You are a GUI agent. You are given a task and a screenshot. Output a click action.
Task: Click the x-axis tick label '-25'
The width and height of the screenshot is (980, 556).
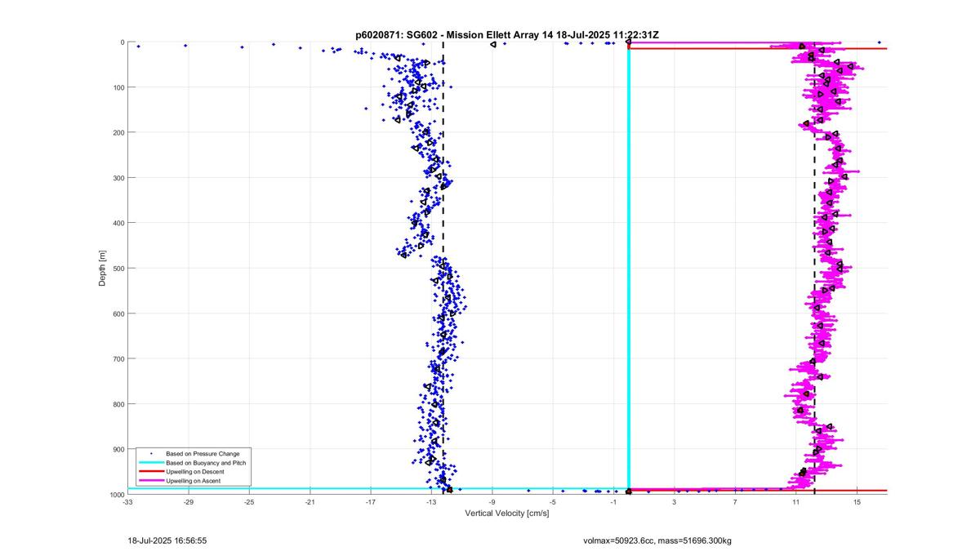pos(249,503)
